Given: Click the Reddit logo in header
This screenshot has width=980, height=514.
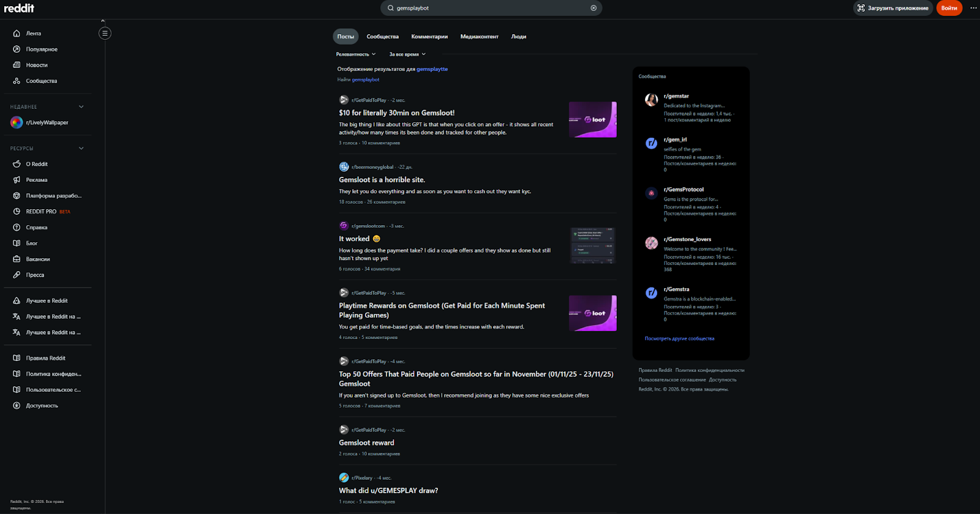Looking at the screenshot, I should (x=19, y=8).
